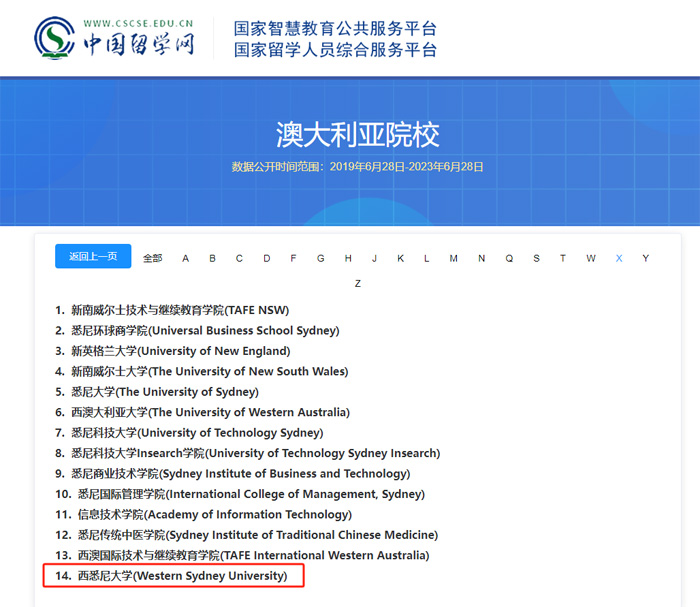
Task: Click the 返回上一页 button
Action: point(93,256)
